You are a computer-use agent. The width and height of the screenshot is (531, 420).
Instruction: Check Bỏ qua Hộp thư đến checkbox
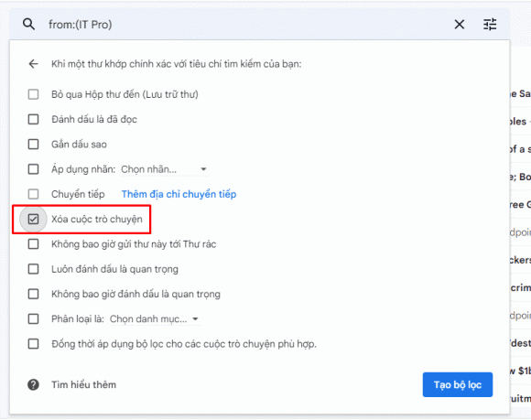(x=33, y=94)
